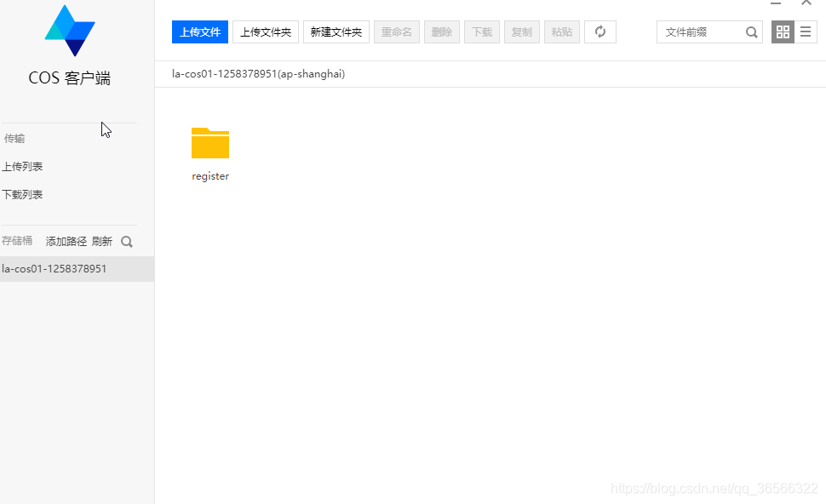This screenshot has height=504, width=826.
Task: Create a new folder with 新建文件夹
Action: [336, 32]
